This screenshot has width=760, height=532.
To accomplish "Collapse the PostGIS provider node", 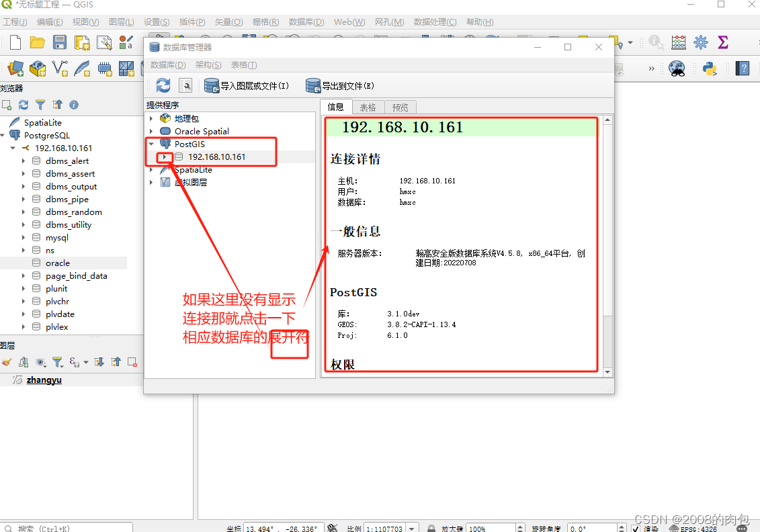I will click(152, 144).
